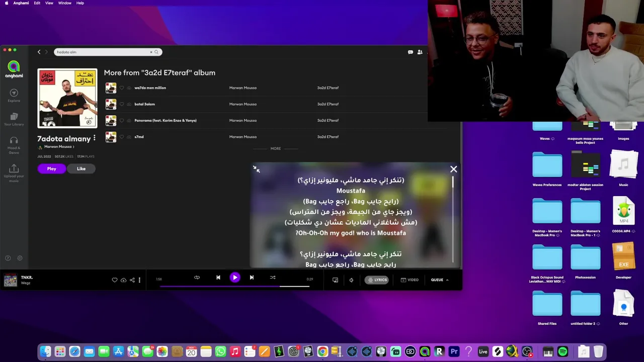Like the song batal 3alam
This screenshot has width=644, height=362.
pos(121,104)
